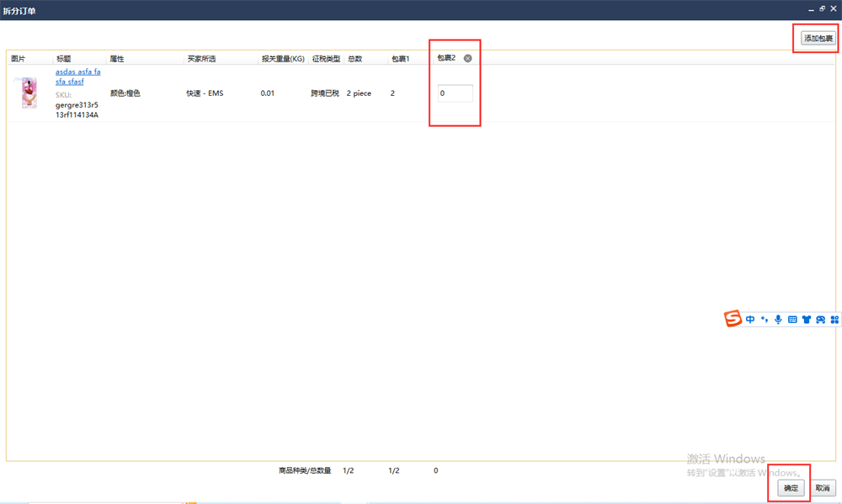Viewport: 842px width, 504px height.
Task: Restore the 拆分订单 window size
Action: (822, 9)
